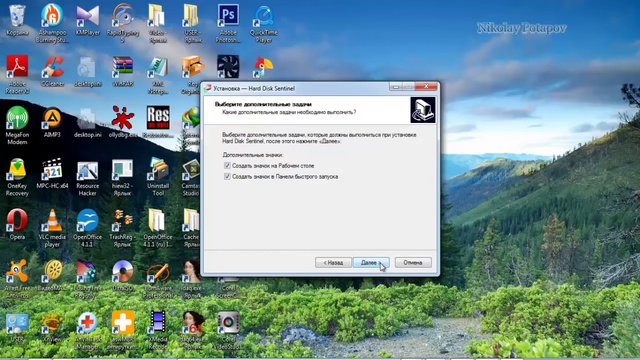Viewport: 640px width, 360px height.
Task: Select the UltraISO disc shortcut
Action: [122, 276]
